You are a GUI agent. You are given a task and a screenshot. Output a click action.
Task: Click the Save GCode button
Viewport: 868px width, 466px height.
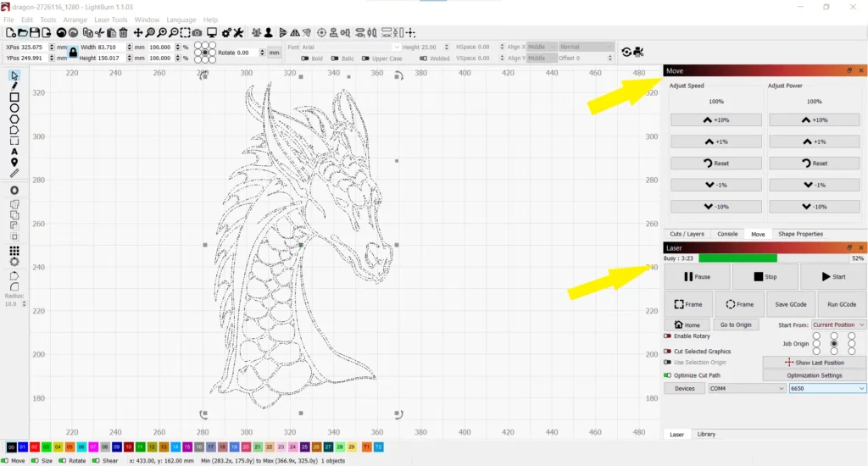pyautogui.click(x=790, y=304)
